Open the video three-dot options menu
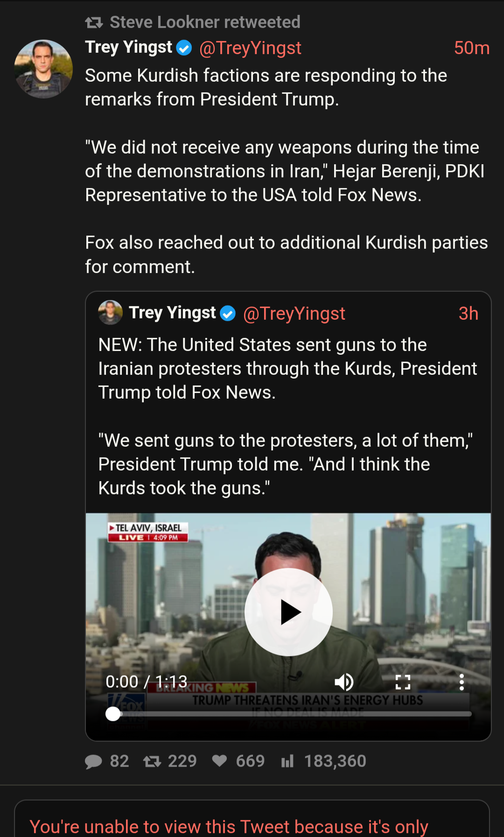The height and width of the screenshot is (837, 504). click(x=462, y=682)
